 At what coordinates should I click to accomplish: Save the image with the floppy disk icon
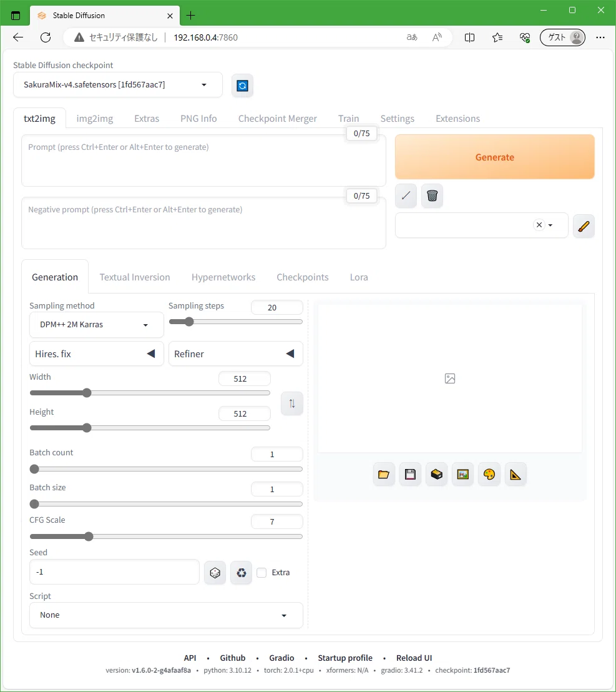tap(410, 475)
